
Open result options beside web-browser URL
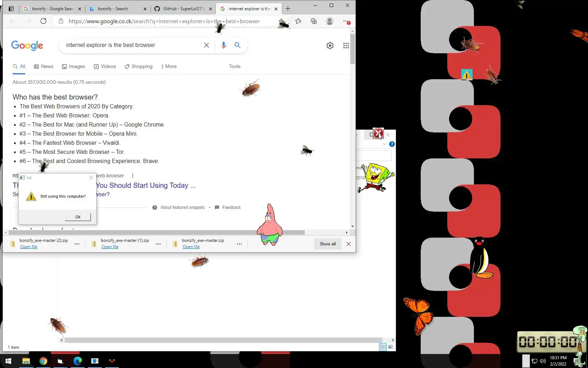click(133, 176)
